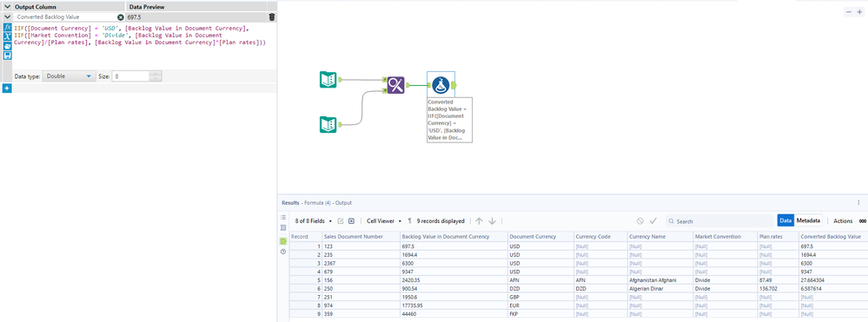
Task: Select the 2367 sales document number cell
Action: pos(361,263)
